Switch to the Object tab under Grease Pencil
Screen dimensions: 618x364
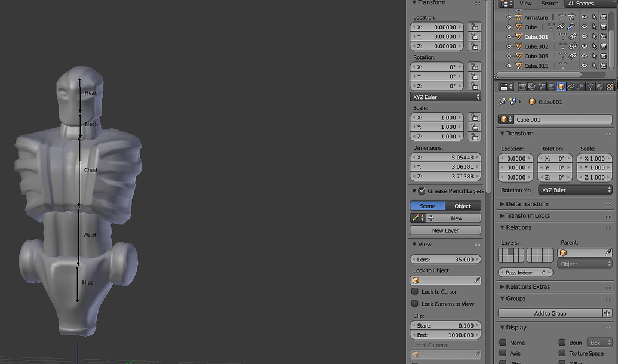pos(463,205)
